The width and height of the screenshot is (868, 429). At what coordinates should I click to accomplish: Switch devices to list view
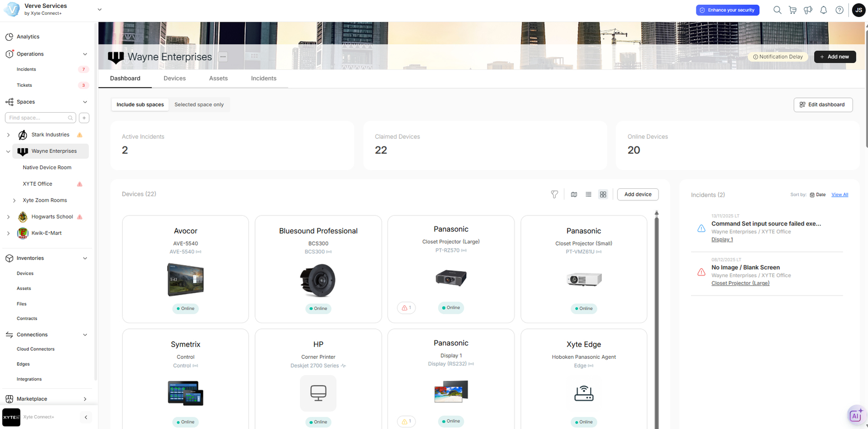click(589, 195)
